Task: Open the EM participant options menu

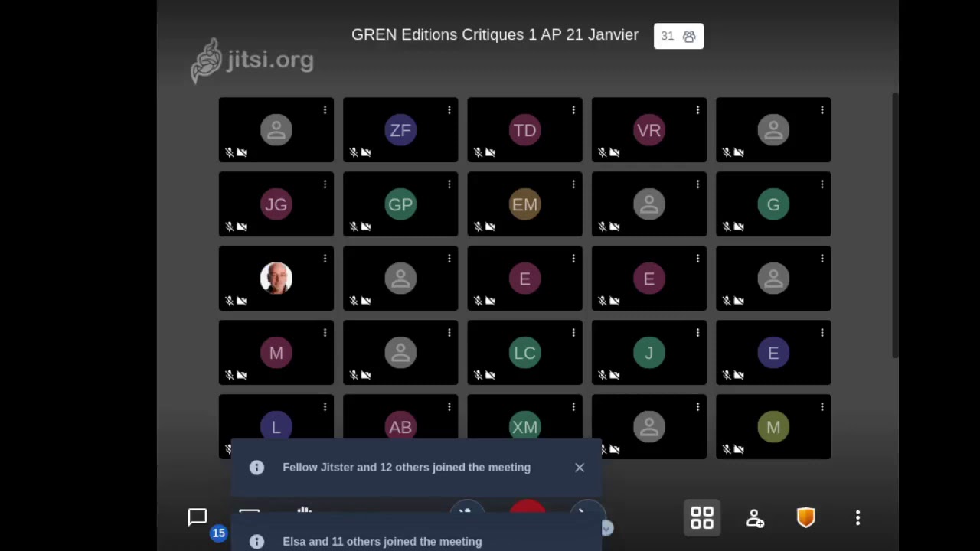Action: 573,184
